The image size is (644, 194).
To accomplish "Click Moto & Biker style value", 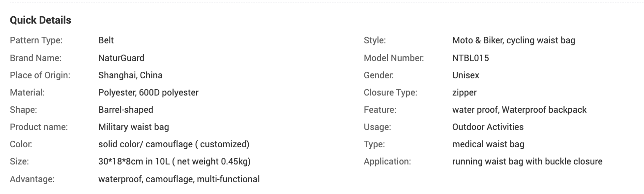I will click(x=514, y=40).
